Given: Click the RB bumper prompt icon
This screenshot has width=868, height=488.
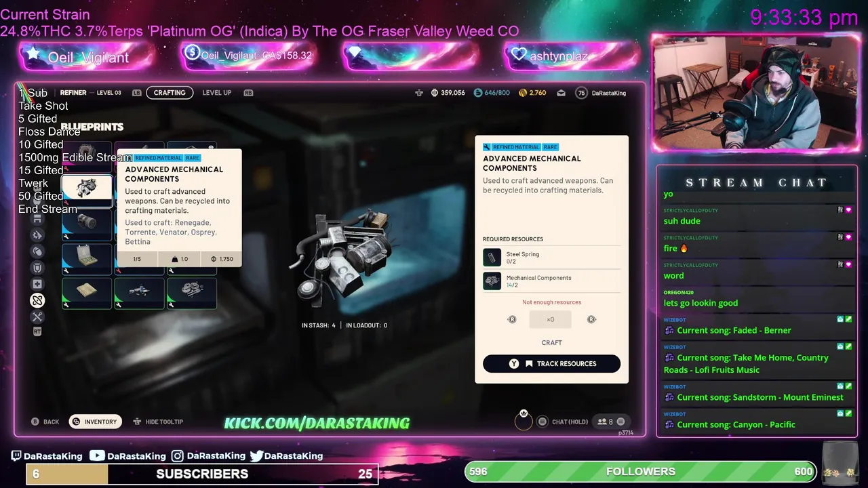Looking at the screenshot, I should 248,93.
